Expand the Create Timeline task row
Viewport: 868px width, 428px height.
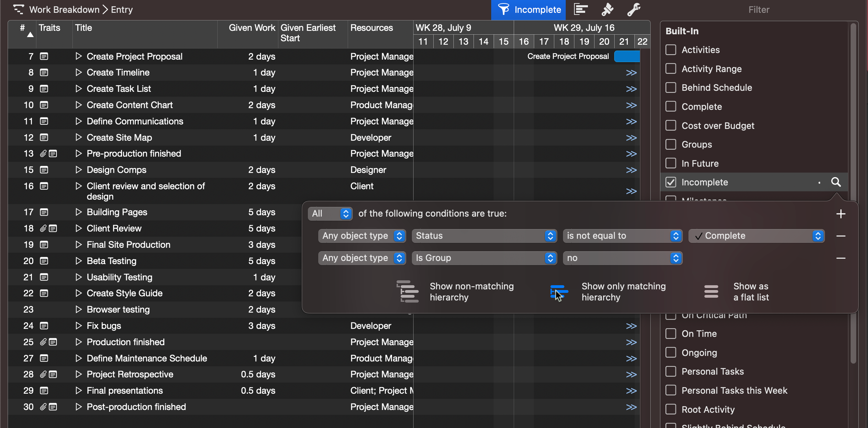tap(79, 72)
